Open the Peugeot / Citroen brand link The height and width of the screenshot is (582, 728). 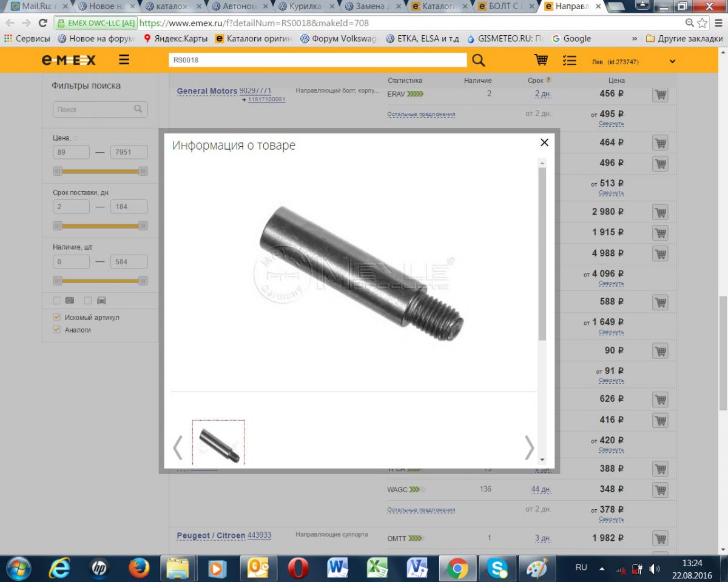211,535
